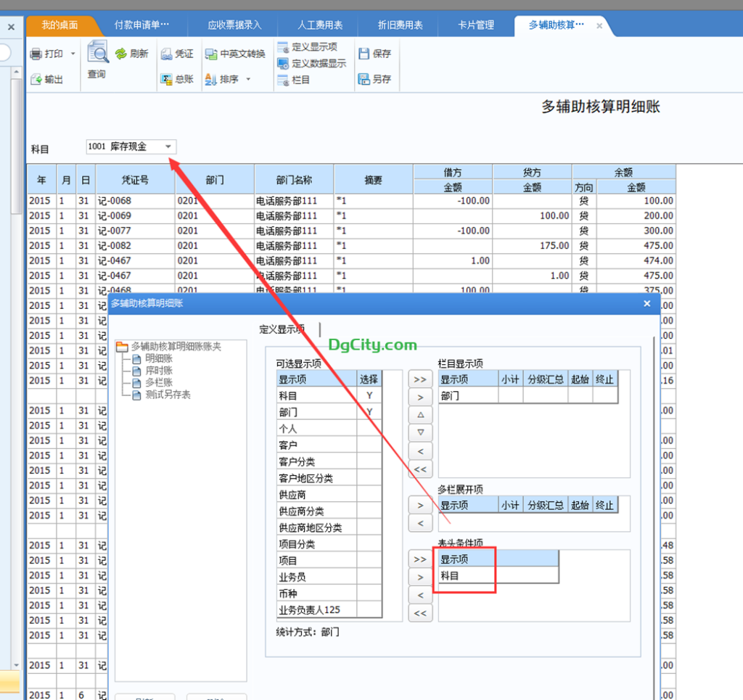Switch to the 卡片管理 tab
Screen dimensions: 743x700
point(476,25)
